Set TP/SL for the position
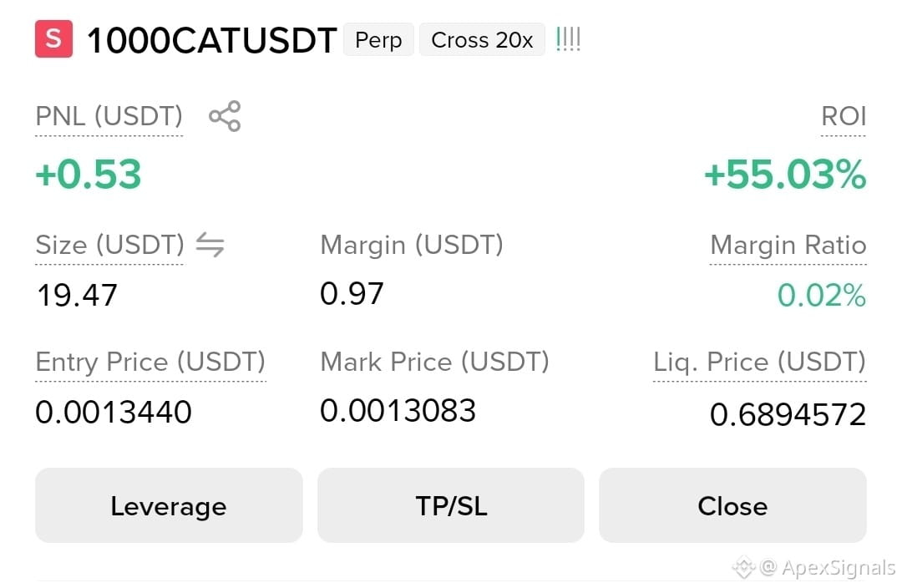Screen dimensions: 902x588 [x=451, y=505]
